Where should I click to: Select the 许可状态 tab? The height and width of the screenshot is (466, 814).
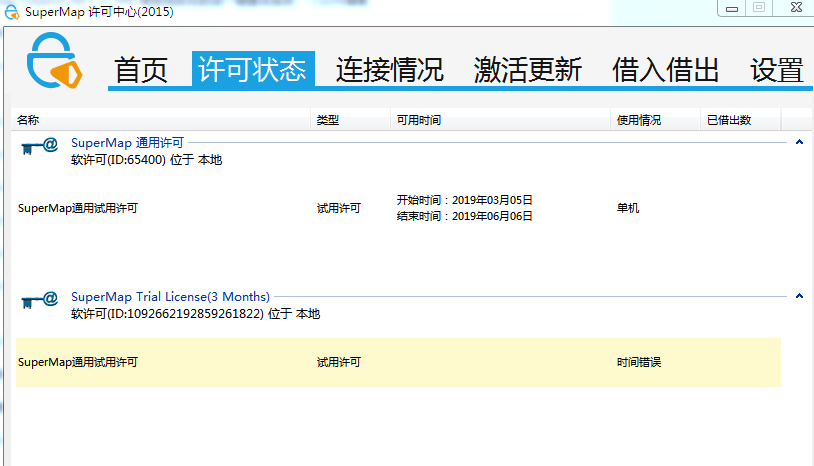[253, 69]
